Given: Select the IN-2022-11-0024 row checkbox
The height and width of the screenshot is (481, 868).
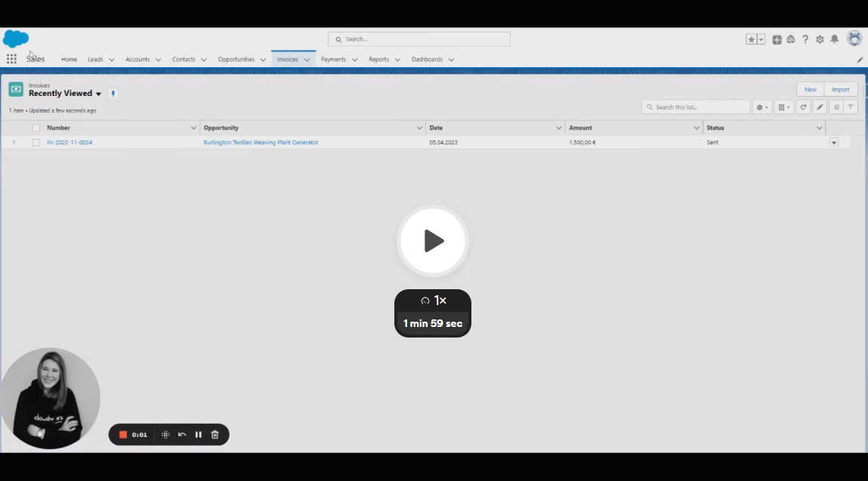Looking at the screenshot, I should pyautogui.click(x=36, y=143).
